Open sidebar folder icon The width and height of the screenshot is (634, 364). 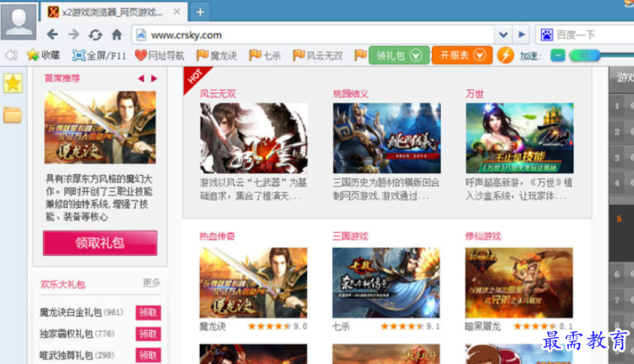tap(13, 115)
